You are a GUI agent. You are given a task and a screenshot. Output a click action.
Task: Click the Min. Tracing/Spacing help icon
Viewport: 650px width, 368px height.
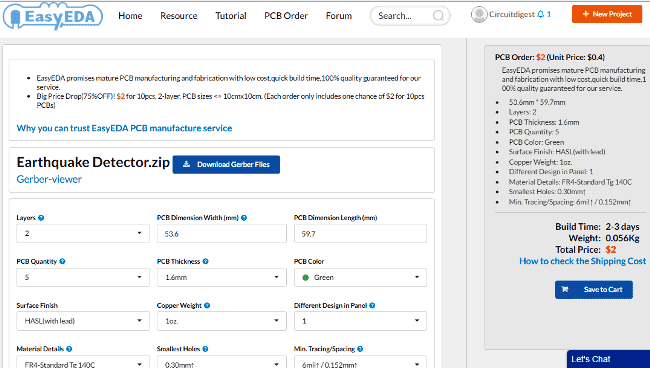360,349
